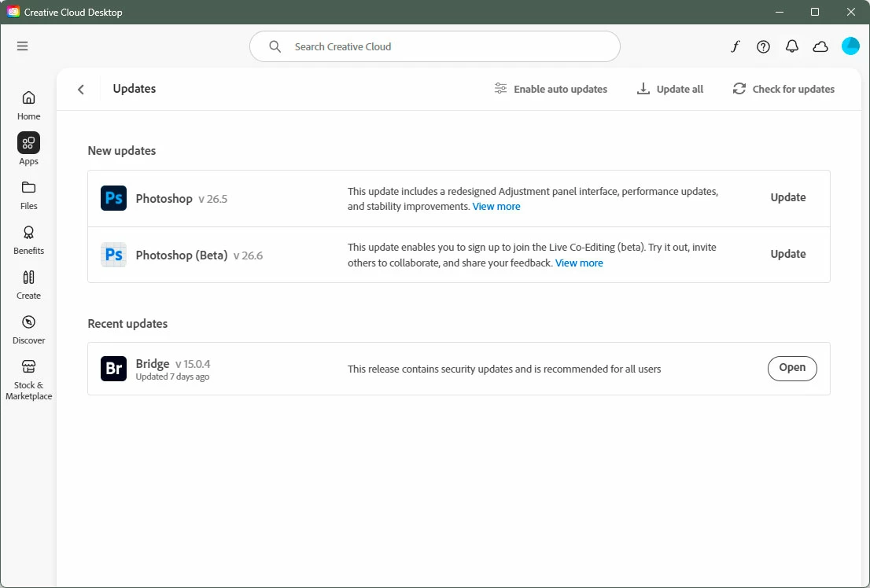Open View more for Photoshop update

point(496,207)
